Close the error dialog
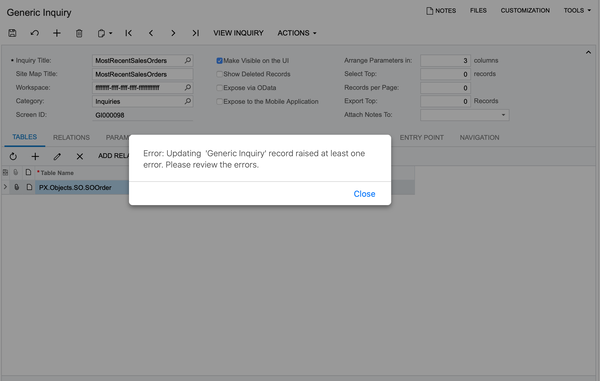600x381 pixels. [364, 194]
